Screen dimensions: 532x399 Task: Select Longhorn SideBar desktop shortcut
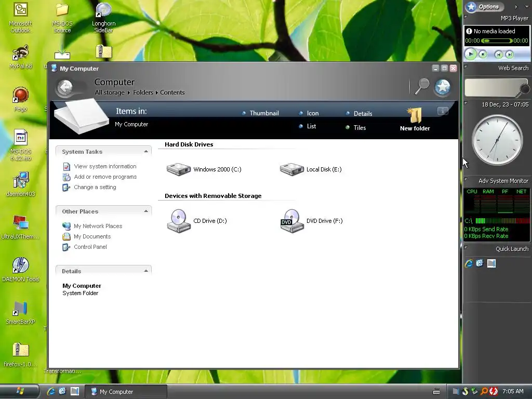(104, 18)
